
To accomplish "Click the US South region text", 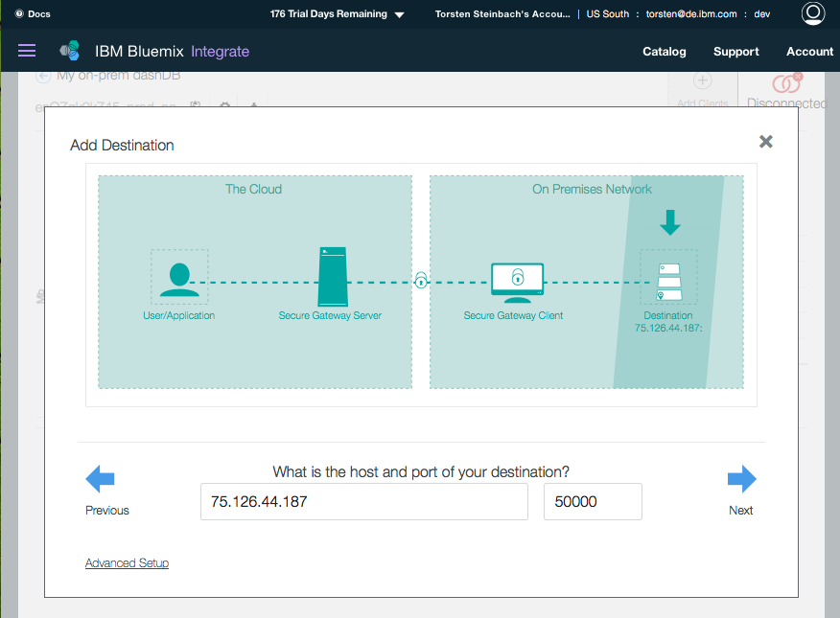I will click(x=608, y=14).
